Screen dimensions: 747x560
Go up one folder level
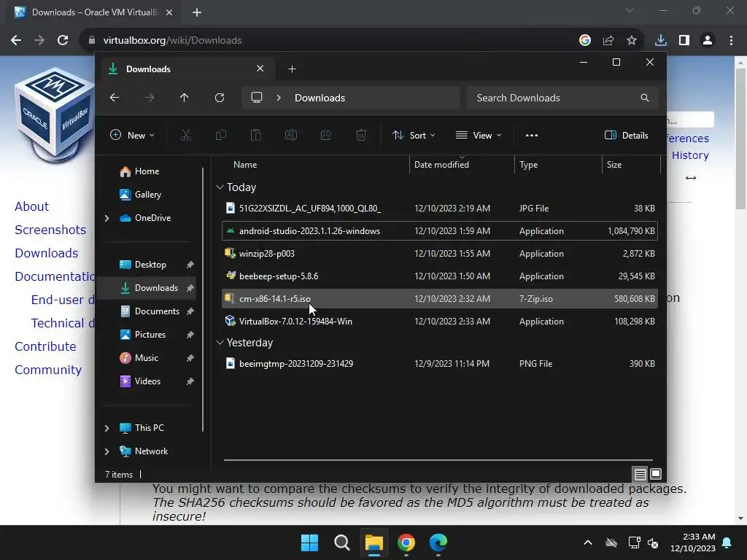[x=185, y=98]
